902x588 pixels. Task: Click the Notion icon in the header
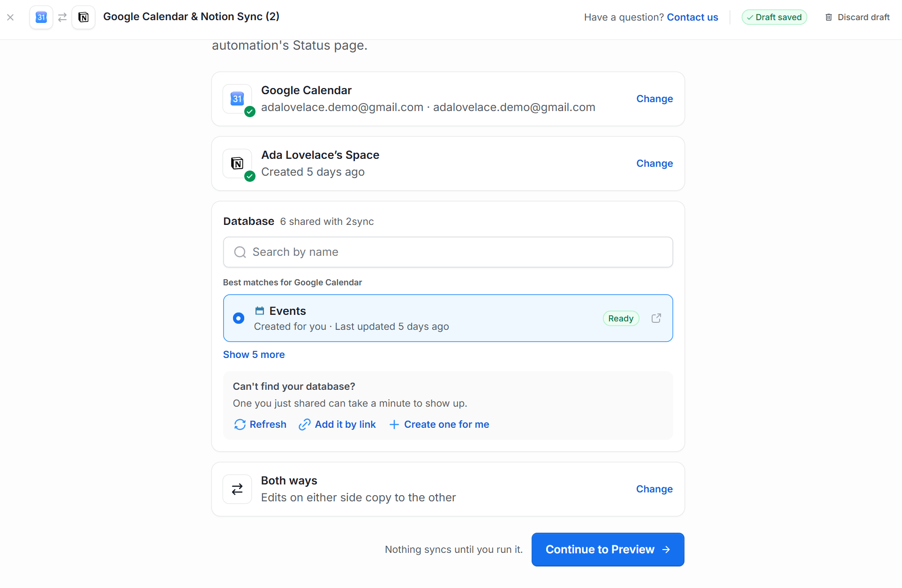tap(83, 17)
